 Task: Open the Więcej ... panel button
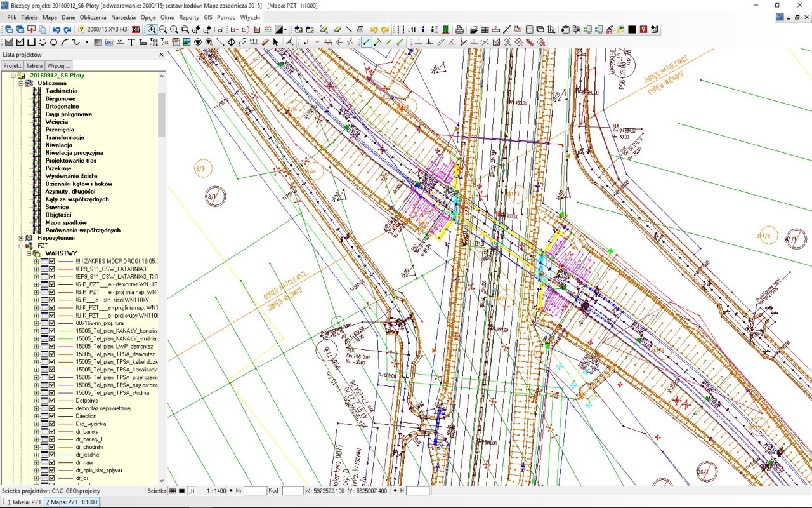pyautogui.click(x=58, y=65)
